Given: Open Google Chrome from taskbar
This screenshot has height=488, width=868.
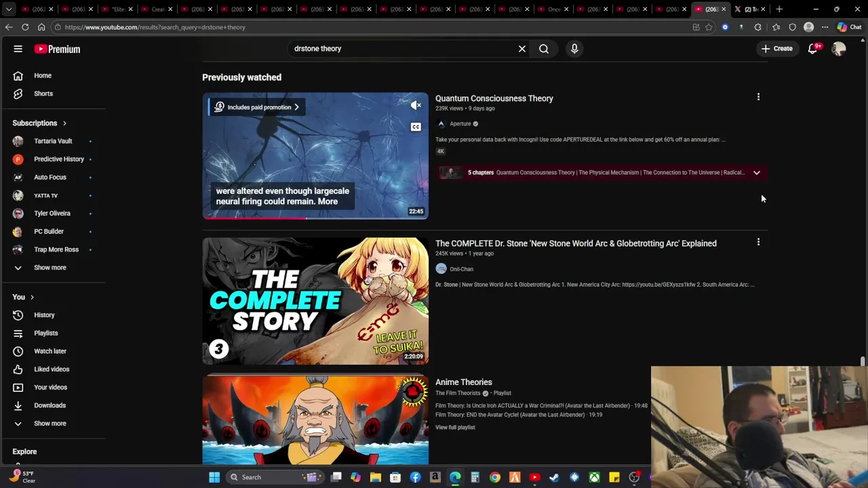Looking at the screenshot, I should pos(495,477).
